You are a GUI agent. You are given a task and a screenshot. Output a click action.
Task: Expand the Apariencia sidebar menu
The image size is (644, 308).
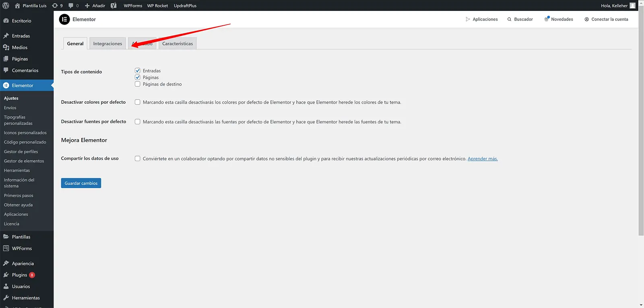point(23,264)
